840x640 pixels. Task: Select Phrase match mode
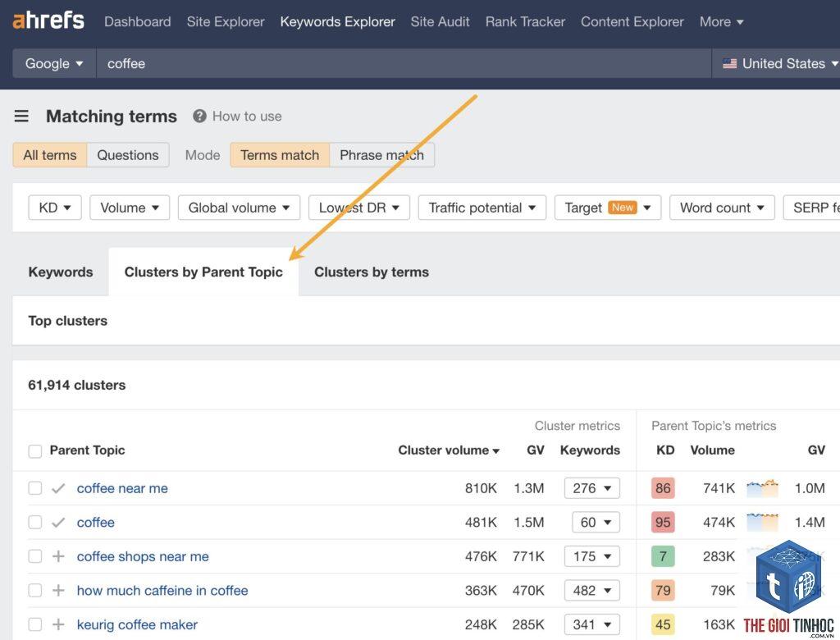pyautogui.click(x=381, y=155)
